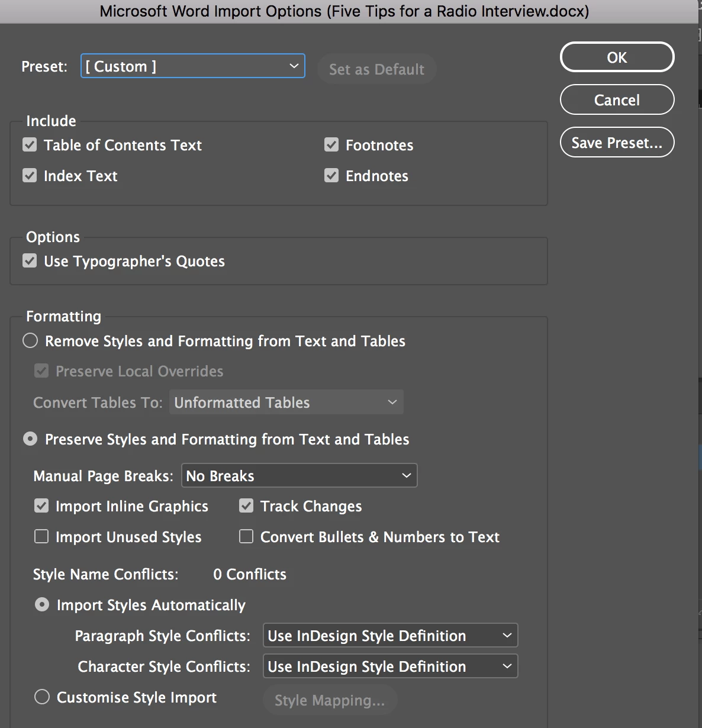
Task: Uncheck Table of Contents Text
Action: point(30,145)
